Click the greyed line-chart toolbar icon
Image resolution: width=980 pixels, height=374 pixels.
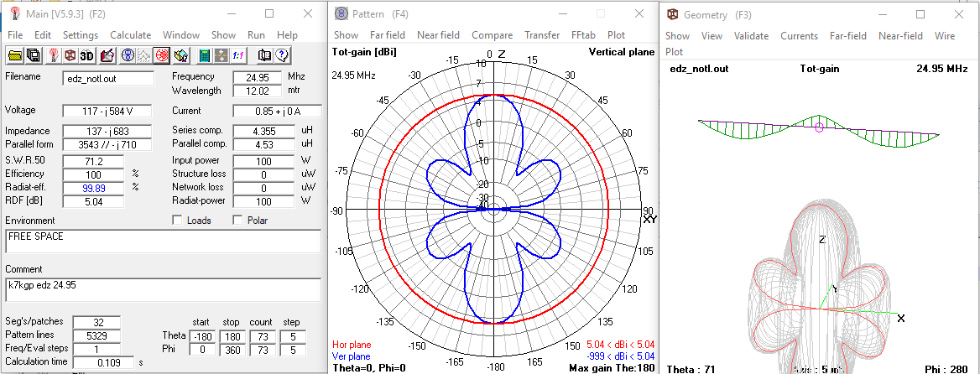(144, 55)
